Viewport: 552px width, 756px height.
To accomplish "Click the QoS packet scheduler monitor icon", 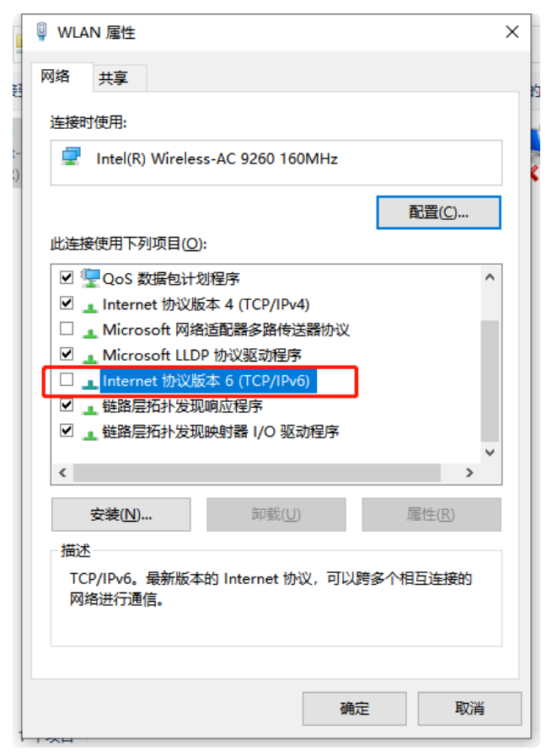I will tap(90, 278).
